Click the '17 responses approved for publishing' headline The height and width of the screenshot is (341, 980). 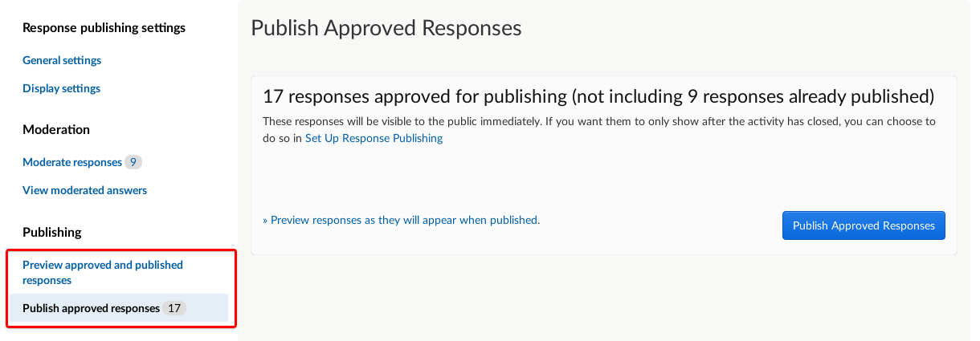tap(598, 97)
